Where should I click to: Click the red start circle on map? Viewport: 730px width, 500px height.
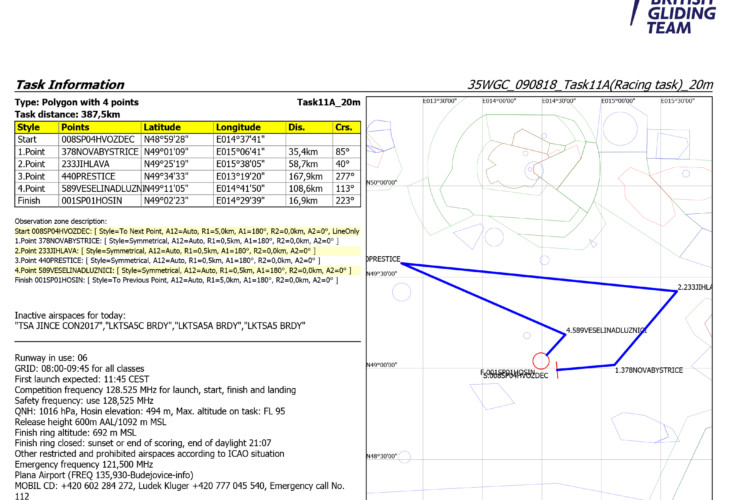540,360
